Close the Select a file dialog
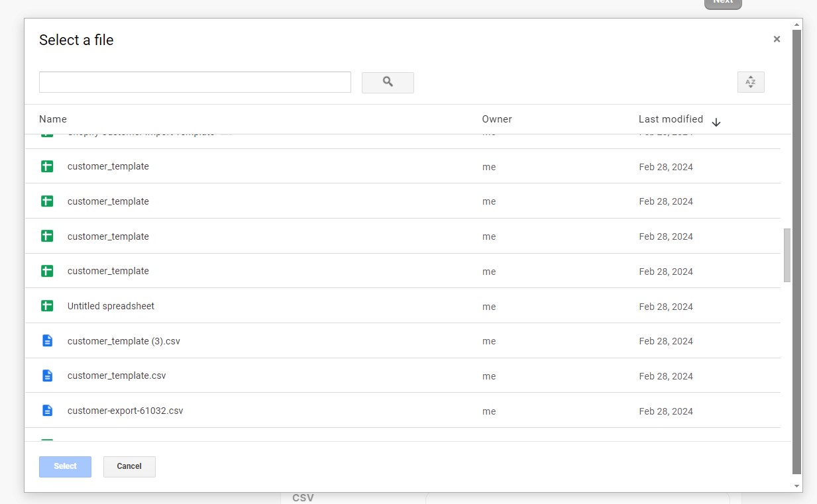 777,39
